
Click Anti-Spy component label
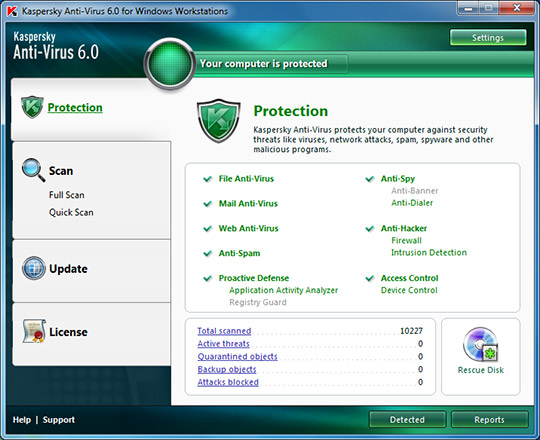(398, 179)
